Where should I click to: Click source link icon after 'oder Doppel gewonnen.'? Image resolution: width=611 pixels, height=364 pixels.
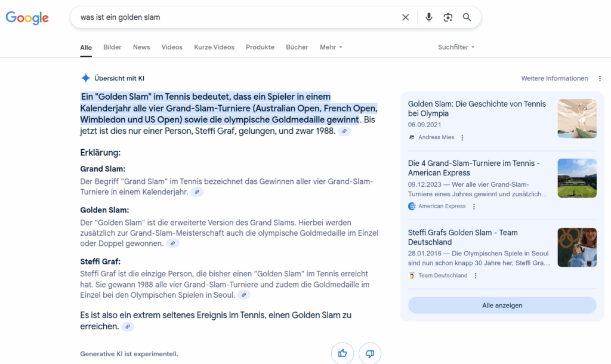(x=172, y=243)
